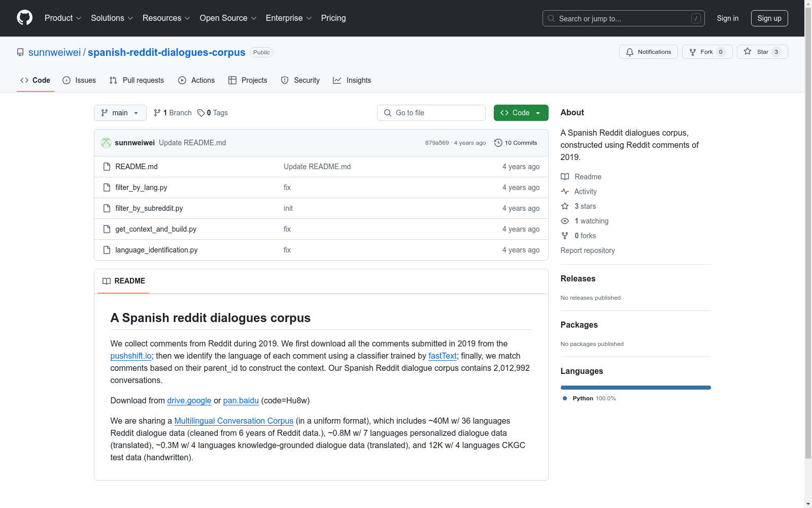Image resolution: width=812 pixels, height=508 pixels.
Task: Open the get_context_and_build.py file
Action: coord(156,229)
